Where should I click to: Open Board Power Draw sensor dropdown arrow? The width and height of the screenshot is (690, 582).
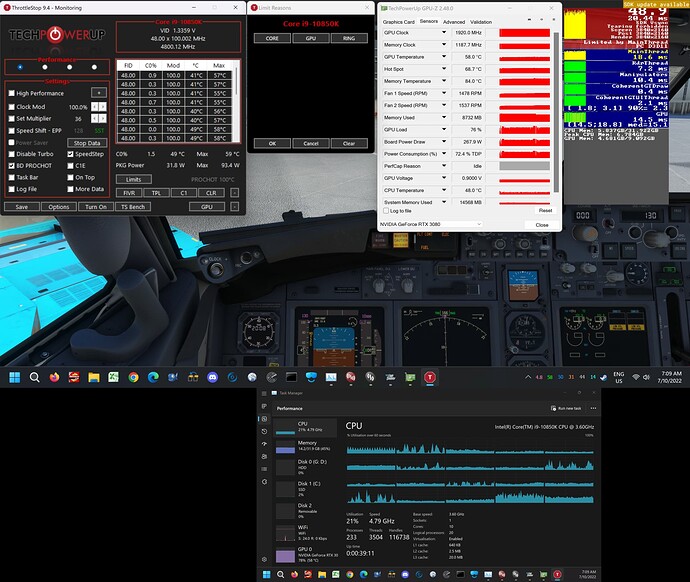click(x=444, y=142)
